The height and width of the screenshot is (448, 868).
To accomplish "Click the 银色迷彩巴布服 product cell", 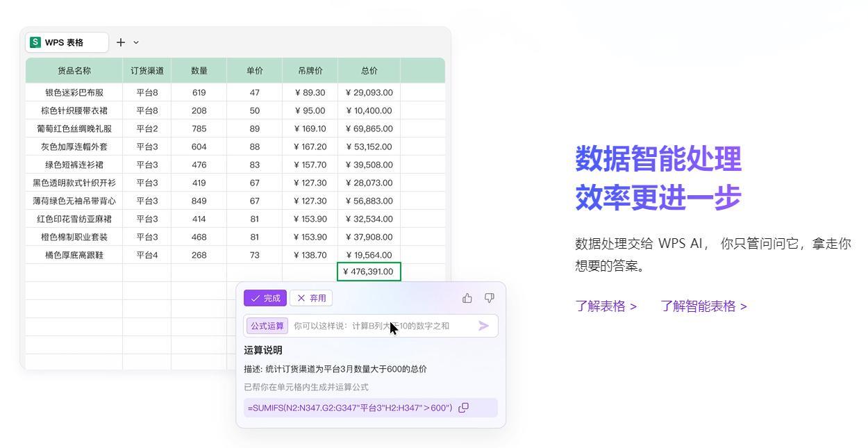I will 74,92.
